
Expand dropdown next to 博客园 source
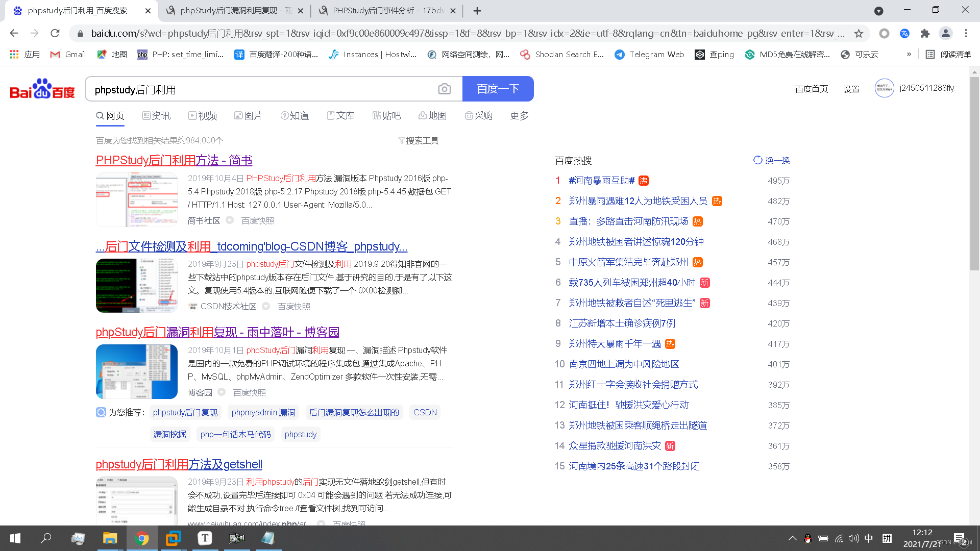222,392
